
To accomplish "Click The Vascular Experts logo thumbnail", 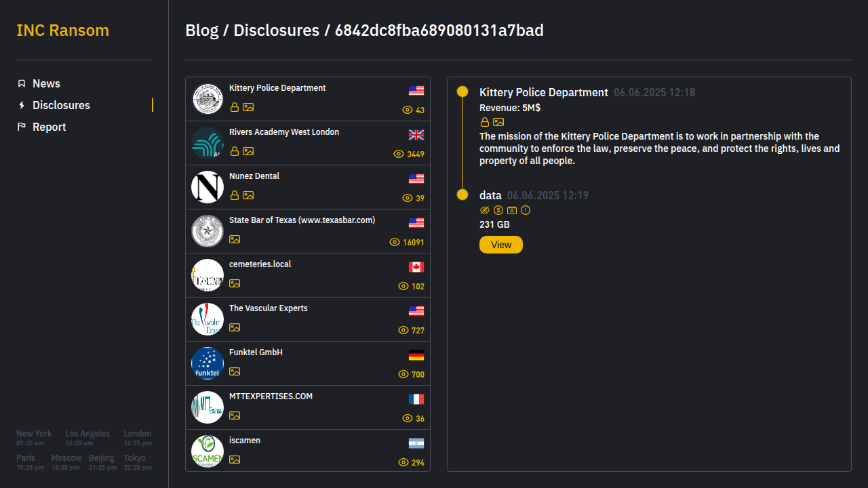I will (x=208, y=319).
